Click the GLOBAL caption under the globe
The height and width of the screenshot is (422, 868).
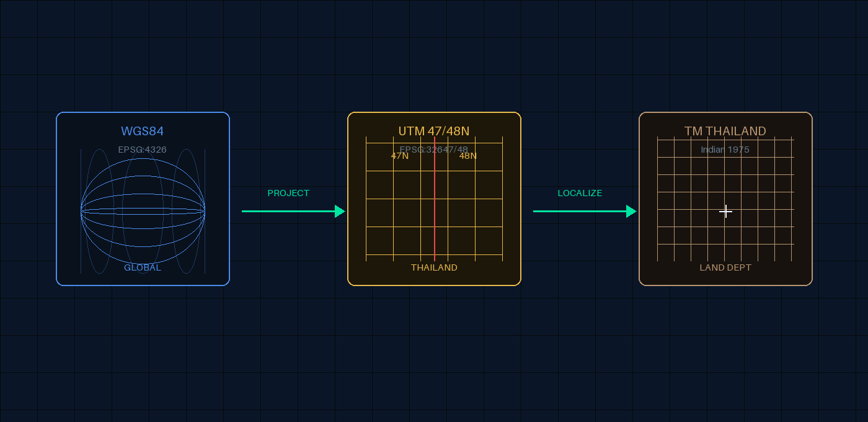click(143, 267)
